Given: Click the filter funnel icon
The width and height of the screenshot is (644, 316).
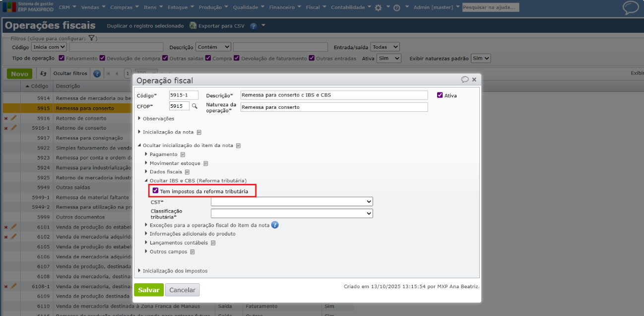Looking at the screenshot, I should [x=92, y=38].
